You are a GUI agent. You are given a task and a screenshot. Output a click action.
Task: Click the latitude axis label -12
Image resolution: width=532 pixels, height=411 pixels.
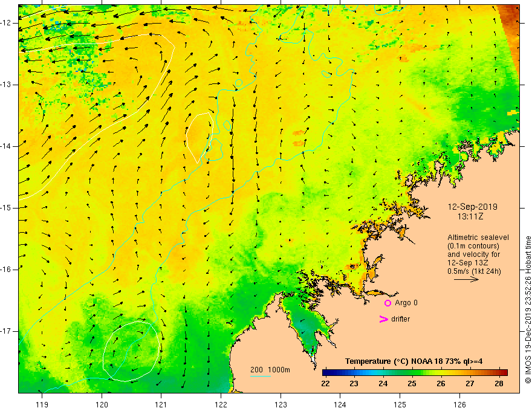pos(6,23)
